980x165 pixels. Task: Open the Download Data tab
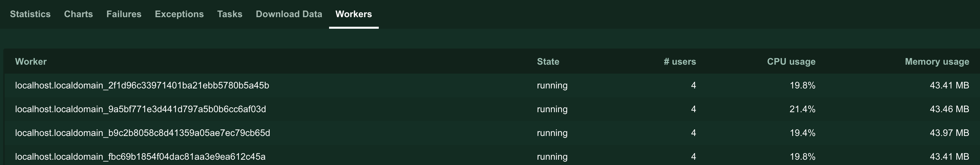tap(289, 14)
